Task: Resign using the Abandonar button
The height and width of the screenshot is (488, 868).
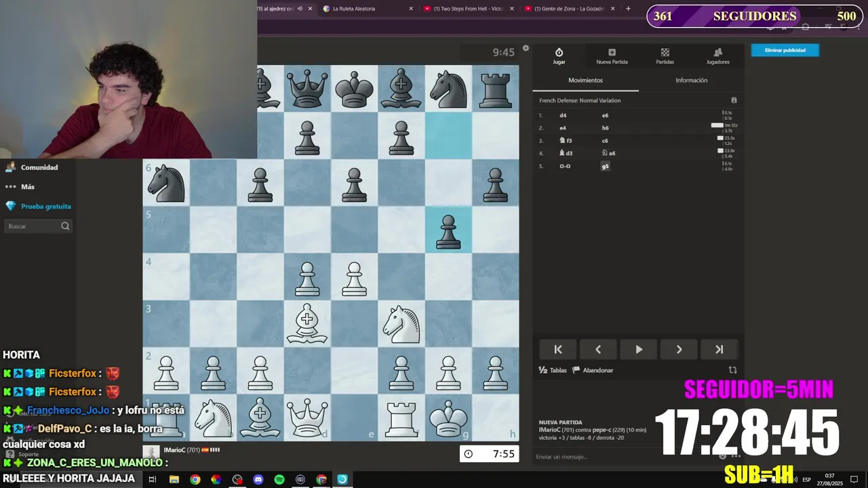Action: (593, 370)
